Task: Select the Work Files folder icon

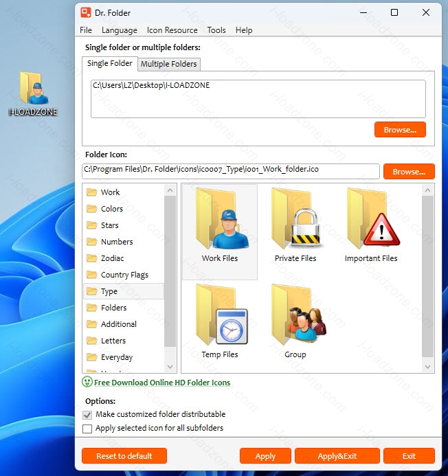Action: point(220,231)
